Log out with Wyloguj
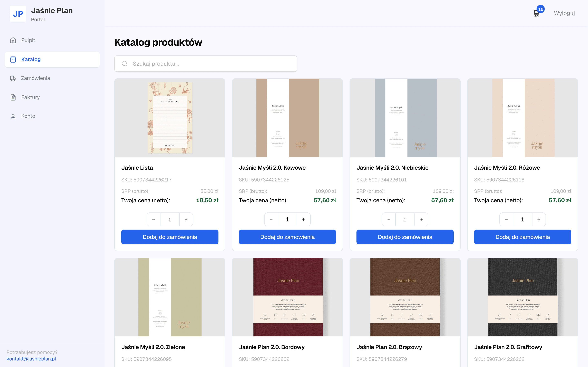This screenshot has width=588, height=367. tap(564, 13)
